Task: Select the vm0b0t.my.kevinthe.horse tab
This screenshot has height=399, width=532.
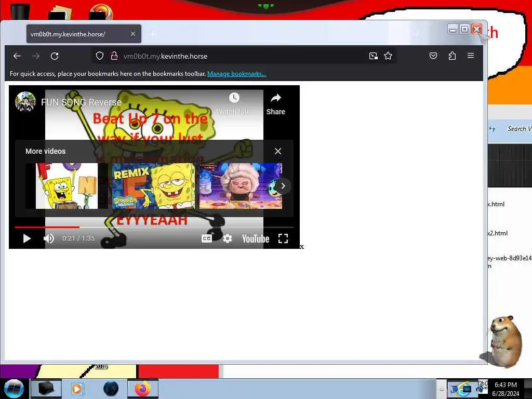Action: [84, 34]
